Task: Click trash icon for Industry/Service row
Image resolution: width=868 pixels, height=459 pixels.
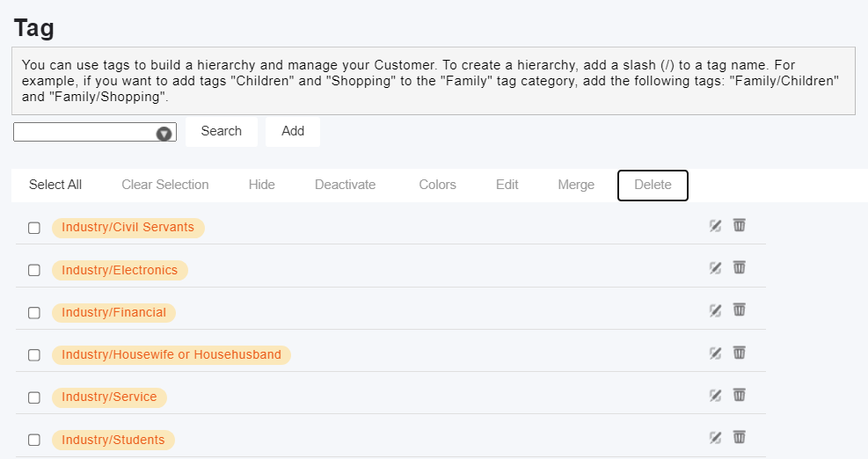Action: coord(739,395)
